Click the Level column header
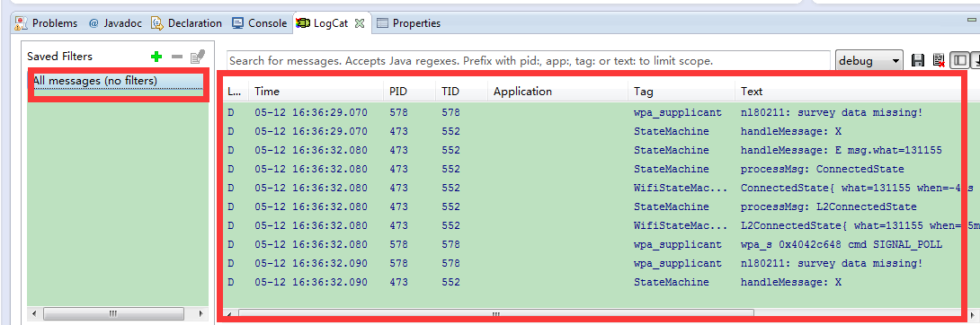This screenshot has height=325, width=980. (235, 91)
